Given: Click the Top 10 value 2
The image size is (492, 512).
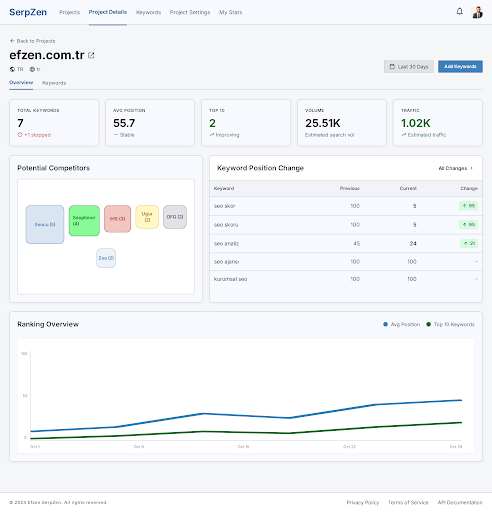Looking at the screenshot, I should pos(212,123).
